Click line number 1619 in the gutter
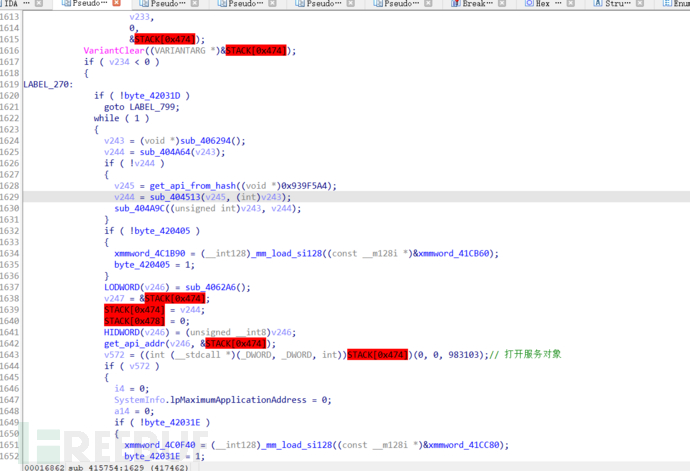This screenshot has height=471, width=690. click(10, 85)
